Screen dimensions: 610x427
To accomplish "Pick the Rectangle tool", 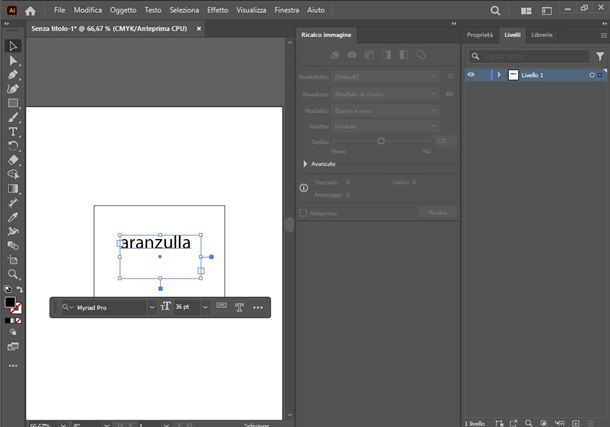I will 13,103.
